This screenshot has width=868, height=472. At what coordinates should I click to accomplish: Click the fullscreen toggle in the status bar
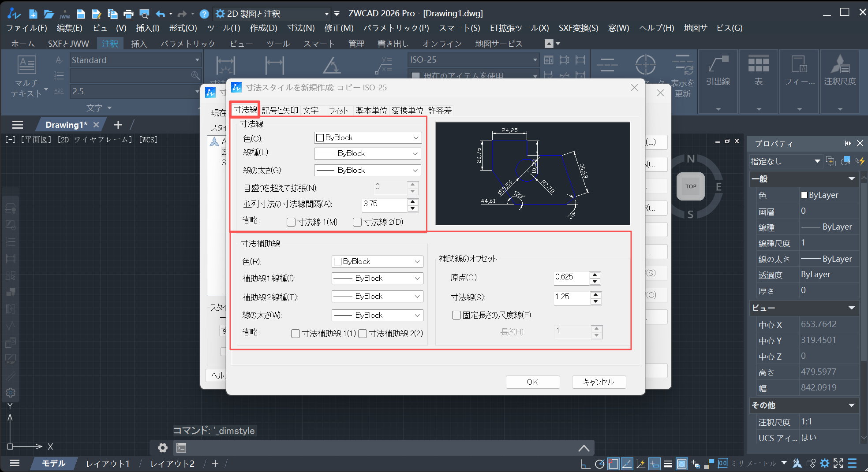coord(838,464)
